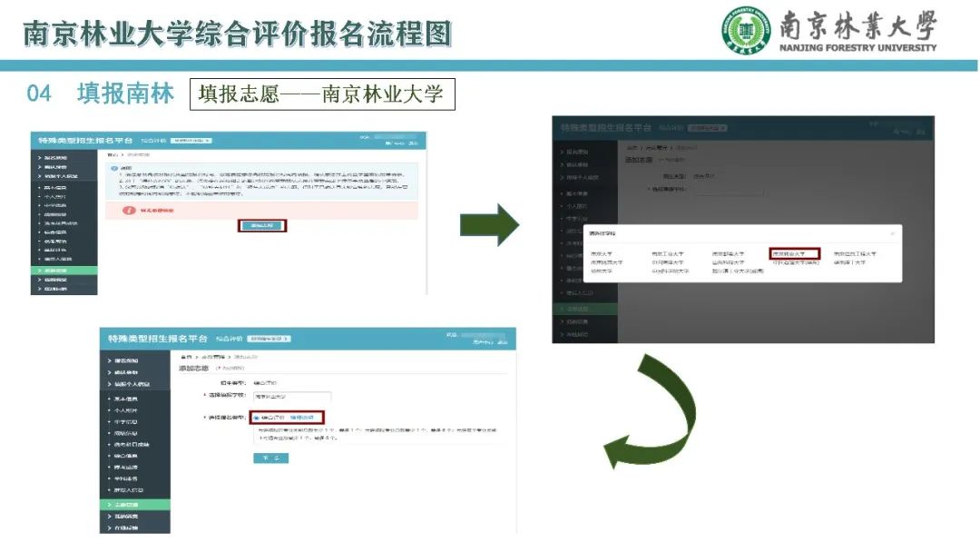
Task: Click the blue info icon in the top-left notice box
Action: click(113, 169)
